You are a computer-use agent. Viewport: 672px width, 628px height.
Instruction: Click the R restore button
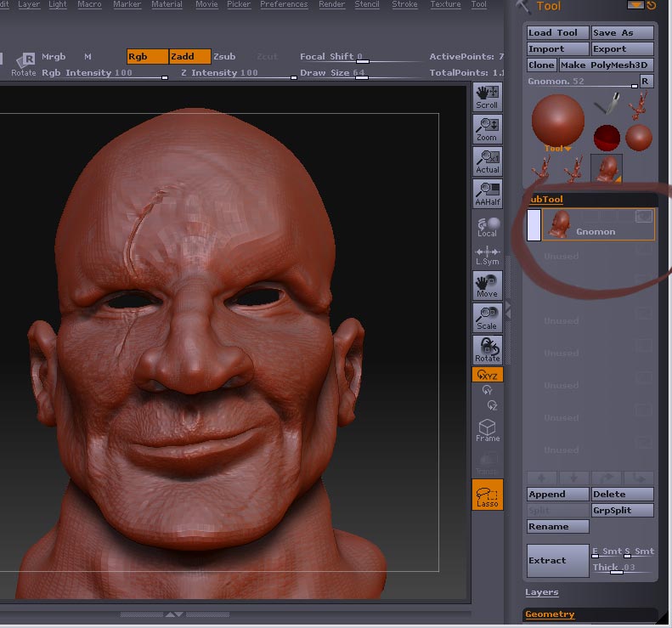click(647, 81)
